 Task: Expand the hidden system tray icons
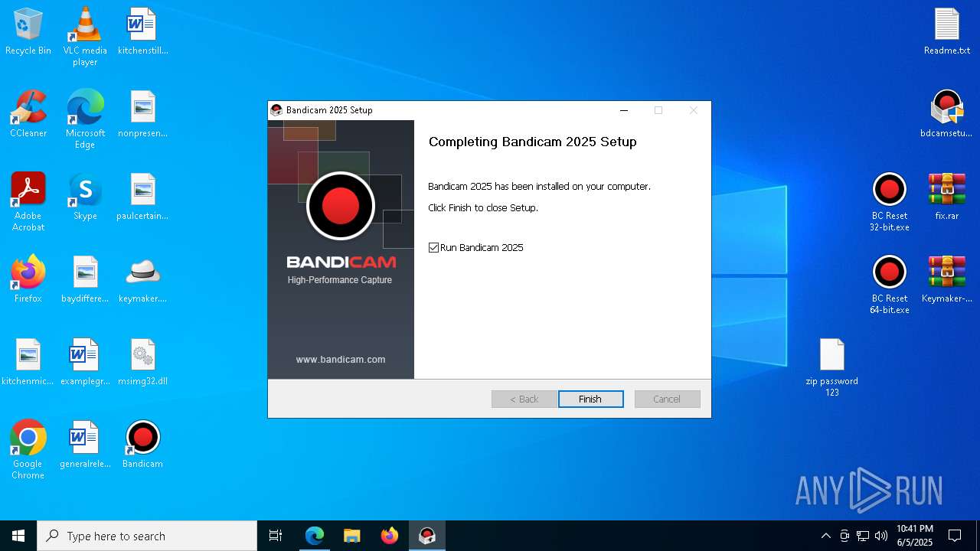pos(825,536)
